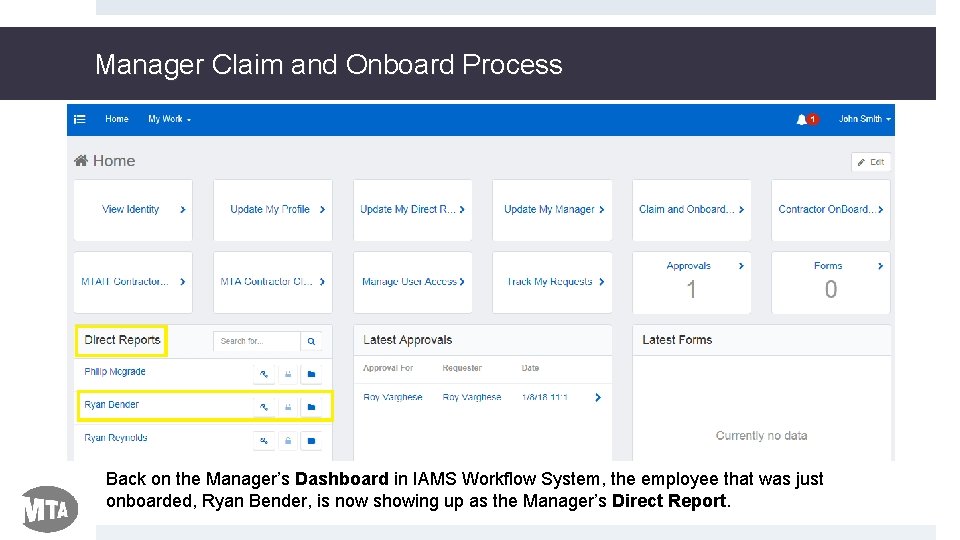This screenshot has width=960, height=540.
Task: Open the John Smith user dropdown
Action: [x=864, y=119]
